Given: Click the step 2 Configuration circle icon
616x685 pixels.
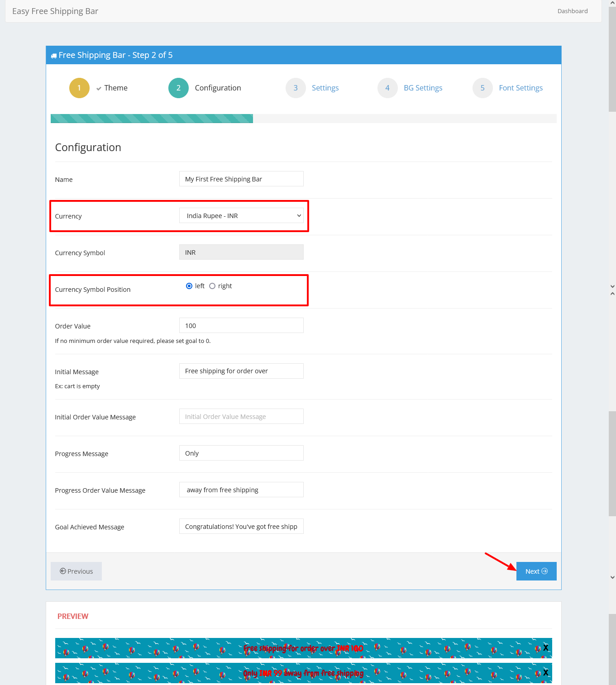Looking at the screenshot, I should tap(178, 88).
